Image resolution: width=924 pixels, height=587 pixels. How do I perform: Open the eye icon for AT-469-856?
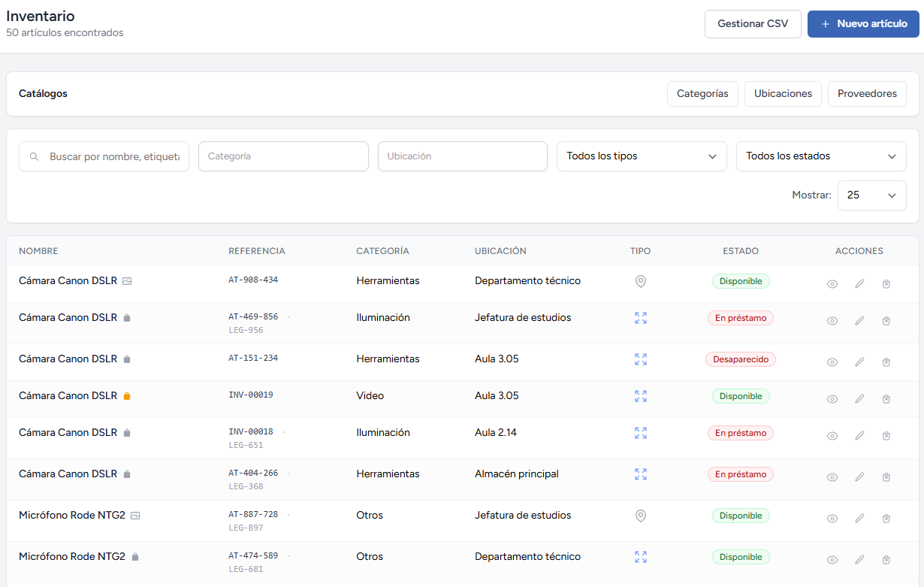(x=832, y=321)
